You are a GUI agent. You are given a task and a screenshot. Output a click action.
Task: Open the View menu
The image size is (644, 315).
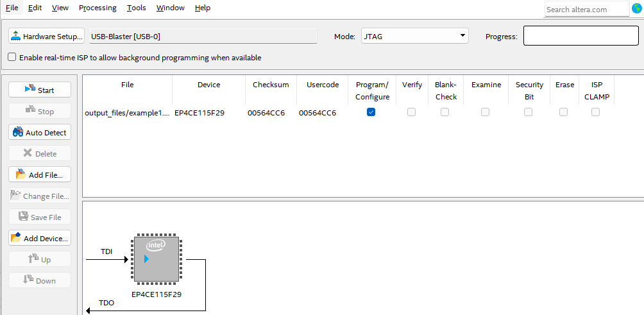tap(60, 8)
